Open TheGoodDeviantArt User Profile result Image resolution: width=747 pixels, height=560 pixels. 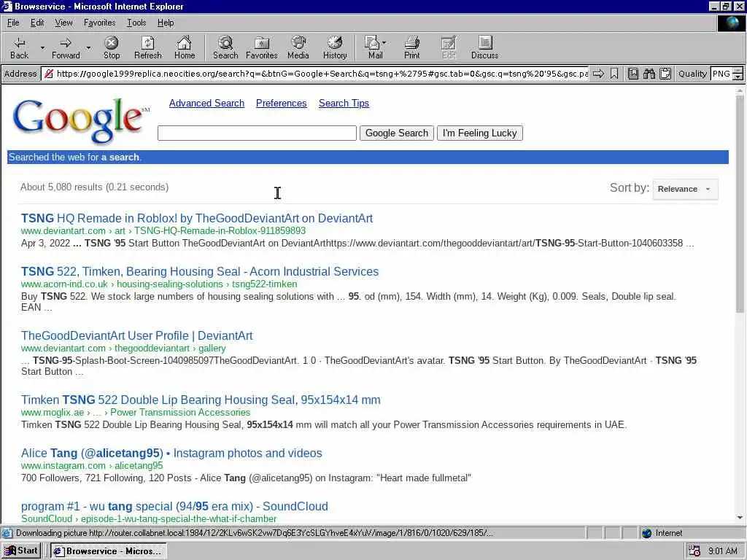(x=136, y=335)
